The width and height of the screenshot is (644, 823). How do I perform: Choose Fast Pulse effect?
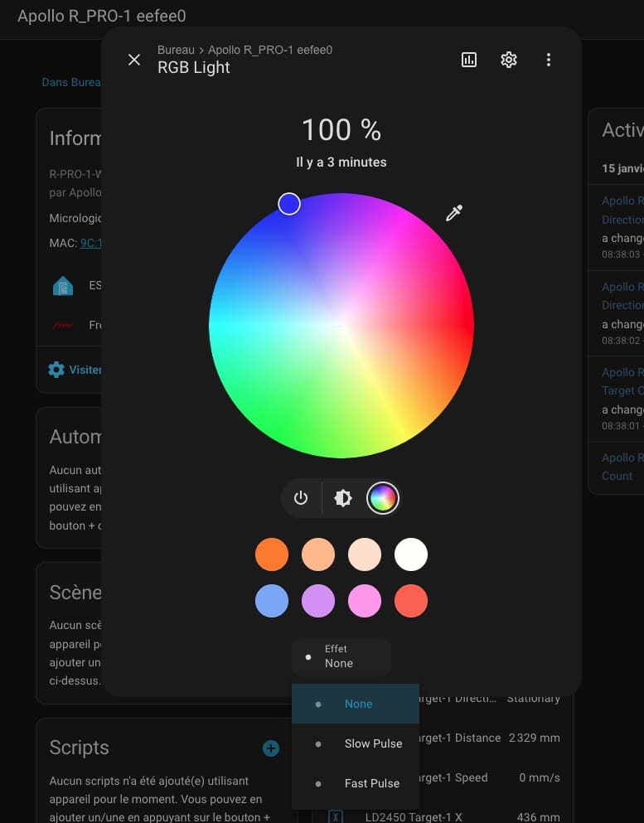coord(371,783)
